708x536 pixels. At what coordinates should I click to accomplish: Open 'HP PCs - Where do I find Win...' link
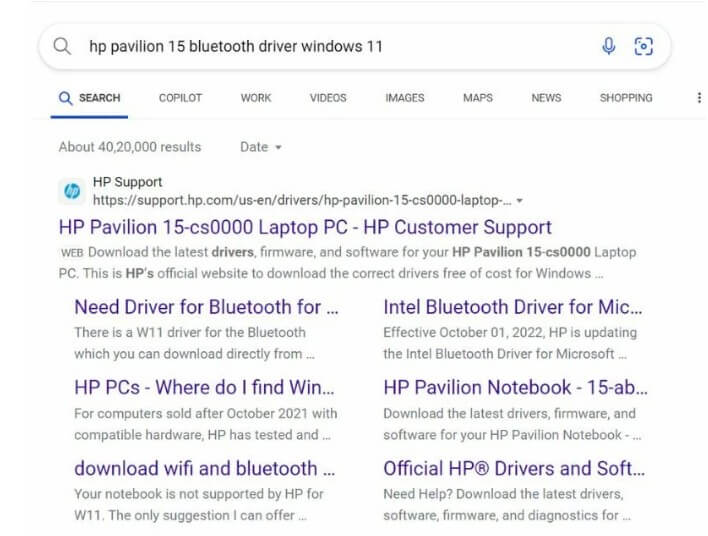205,387
